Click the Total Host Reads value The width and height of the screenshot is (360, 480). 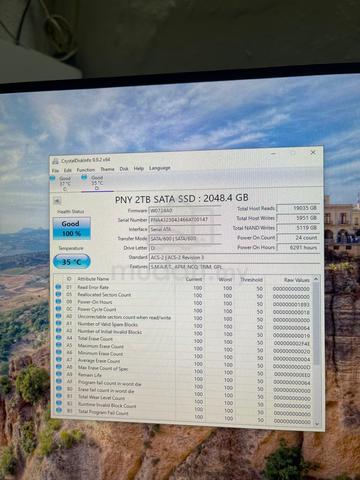(x=298, y=208)
